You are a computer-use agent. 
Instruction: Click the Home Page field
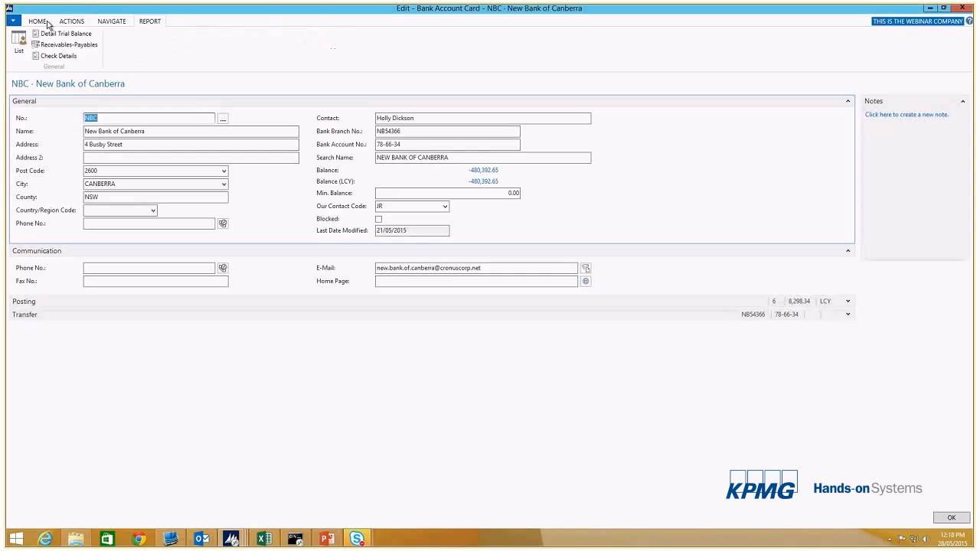pyautogui.click(x=476, y=281)
